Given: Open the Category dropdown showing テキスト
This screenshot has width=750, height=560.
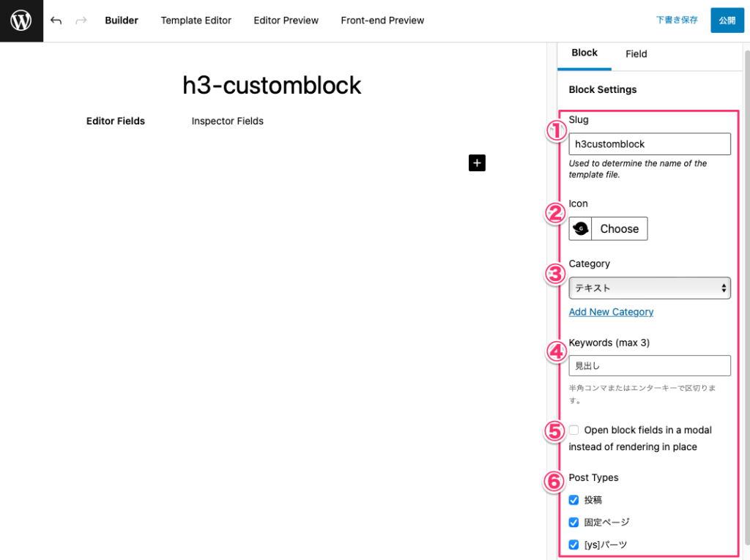Looking at the screenshot, I should click(650, 288).
